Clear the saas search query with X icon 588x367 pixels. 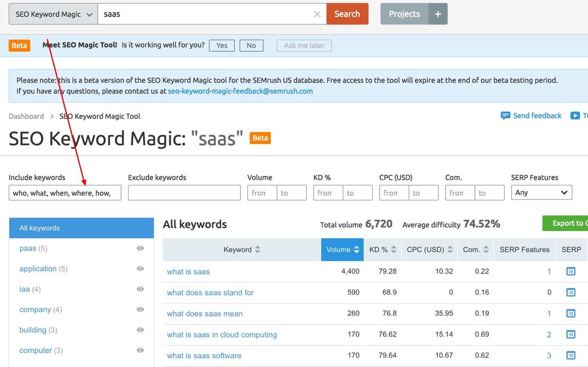[318, 14]
